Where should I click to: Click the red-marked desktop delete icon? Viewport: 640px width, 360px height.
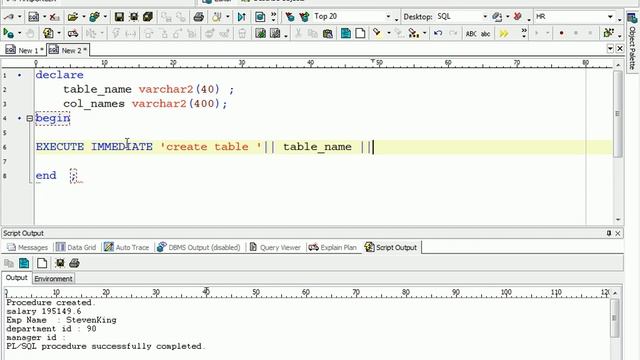coord(518,17)
